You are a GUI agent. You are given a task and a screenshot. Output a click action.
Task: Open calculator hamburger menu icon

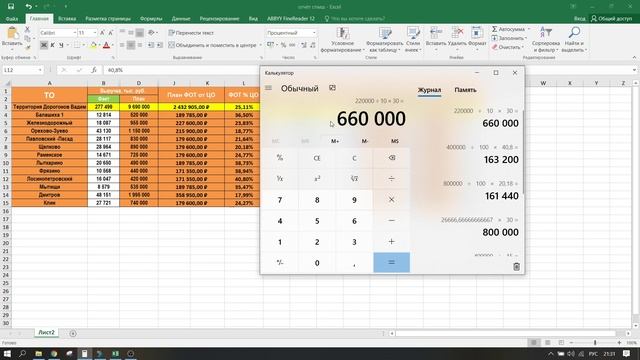pyautogui.click(x=268, y=88)
